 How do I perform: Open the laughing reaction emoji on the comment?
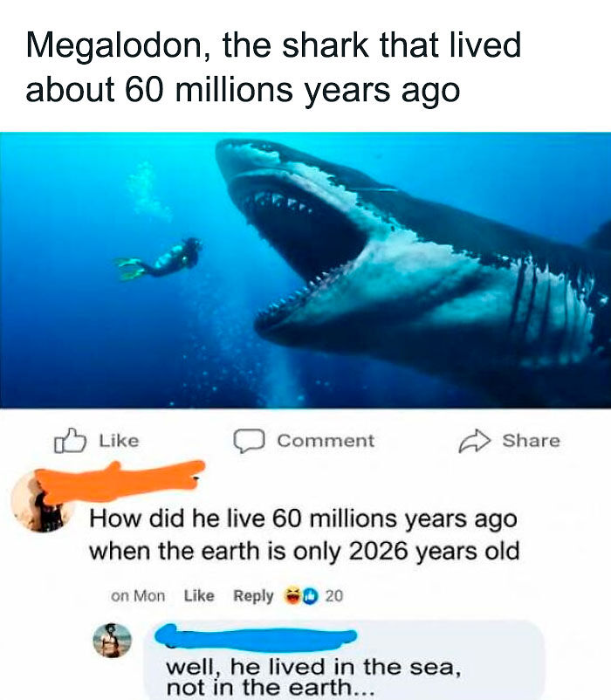point(293,596)
